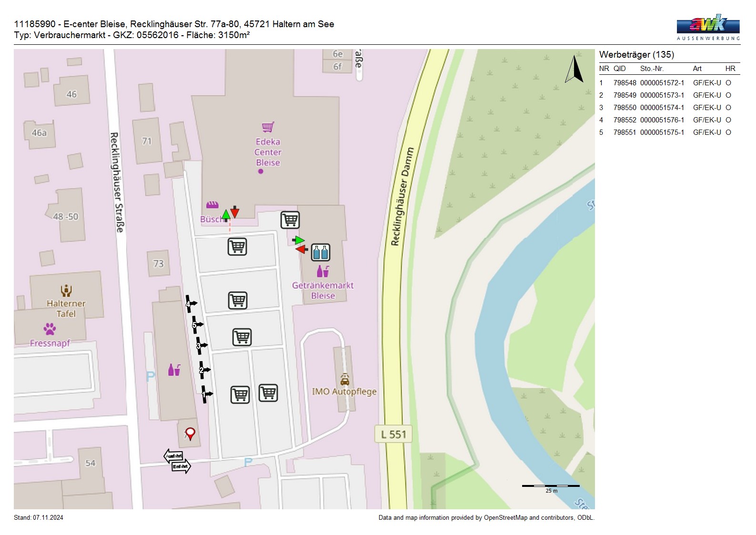The height and width of the screenshot is (535, 756).
Task: Click the L 551 road label
Action: click(393, 434)
